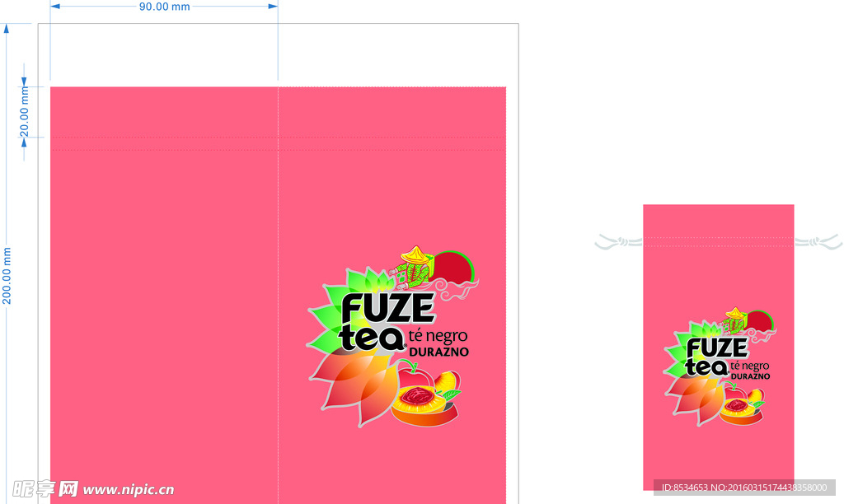Screen dimensions: 844x504
Task: Click the FUZE wordmark in the large logo
Action: [x=387, y=309]
